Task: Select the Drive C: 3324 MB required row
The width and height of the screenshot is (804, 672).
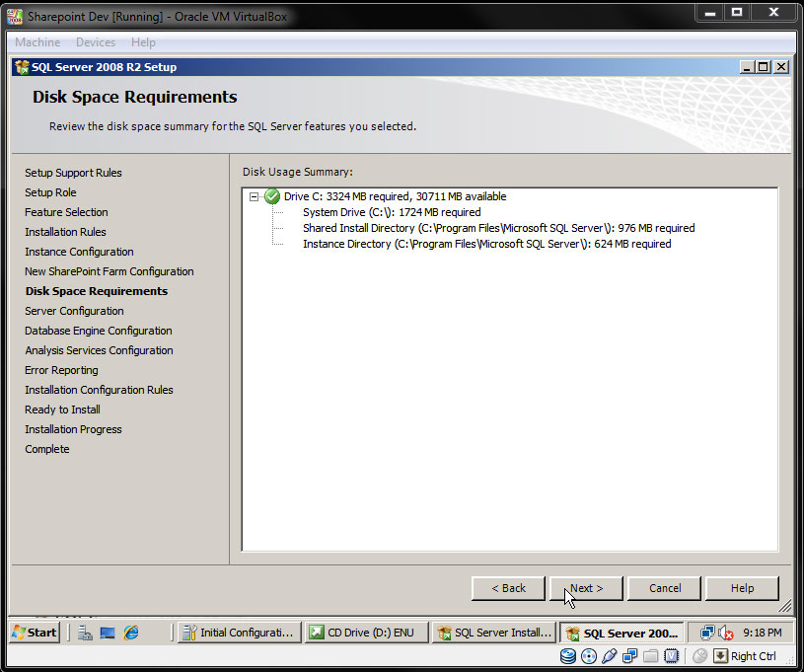Action: click(395, 196)
